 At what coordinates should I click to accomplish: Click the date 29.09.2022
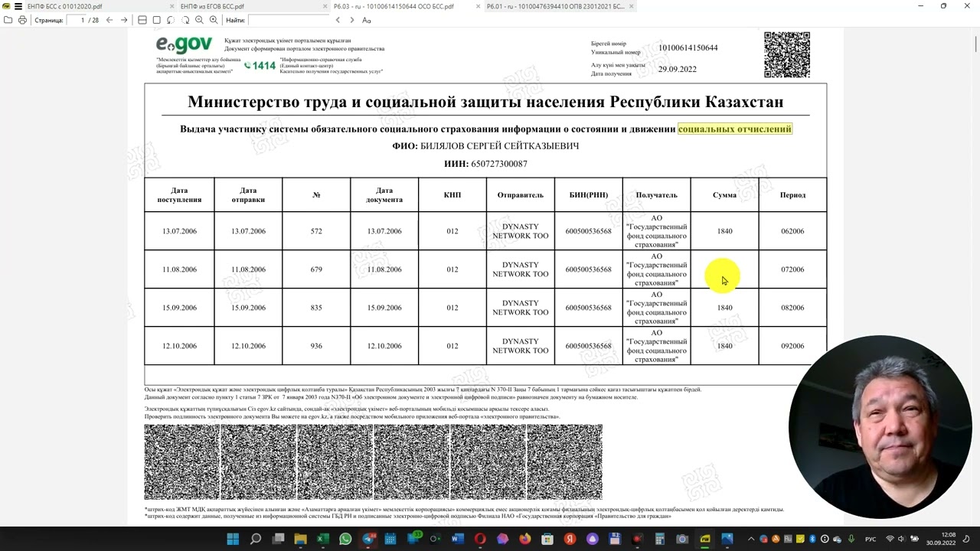(x=677, y=69)
